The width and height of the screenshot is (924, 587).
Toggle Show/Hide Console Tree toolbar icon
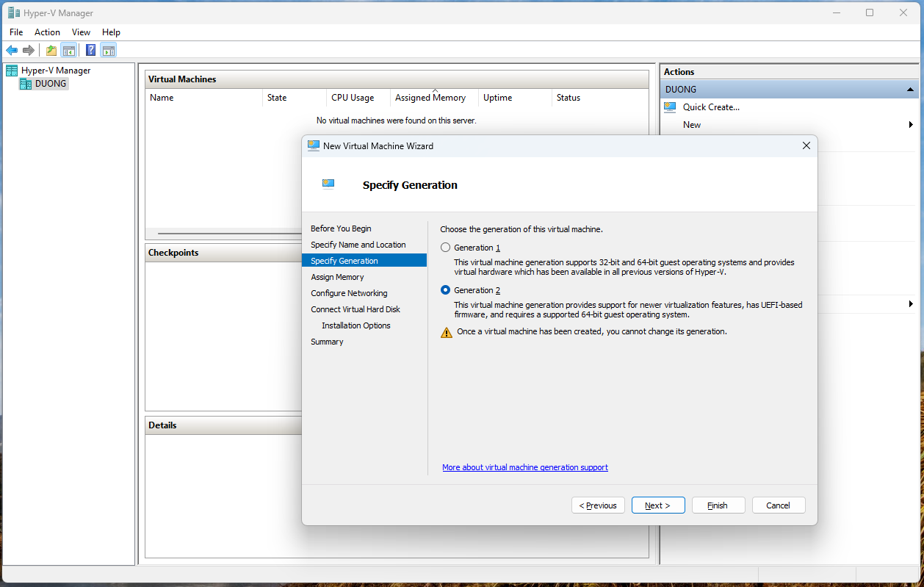pyautogui.click(x=68, y=50)
